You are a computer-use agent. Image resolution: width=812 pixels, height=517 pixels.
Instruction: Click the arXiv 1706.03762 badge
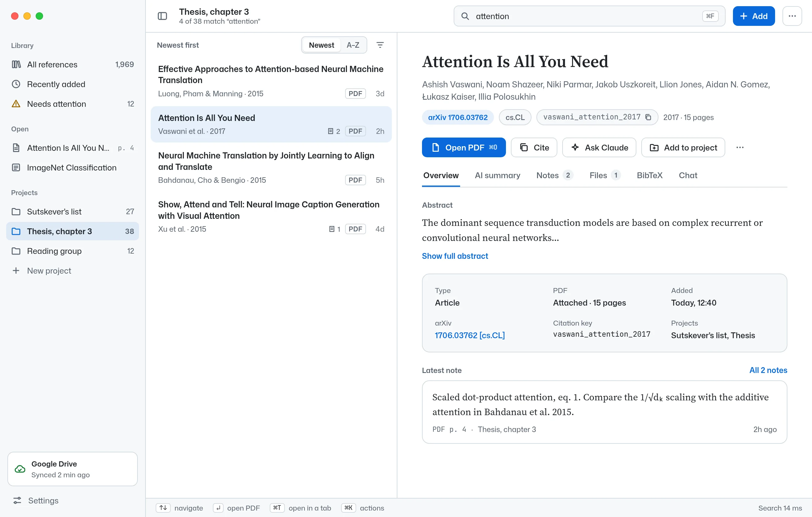(458, 117)
